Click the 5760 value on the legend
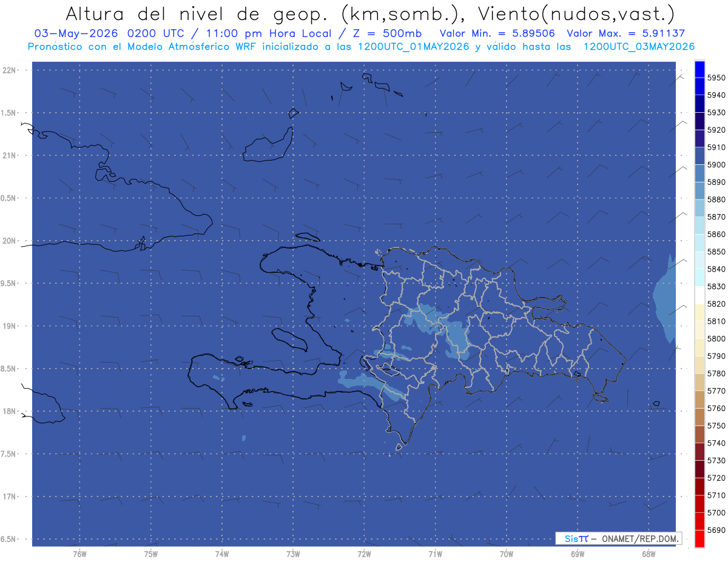 pyautogui.click(x=716, y=408)
